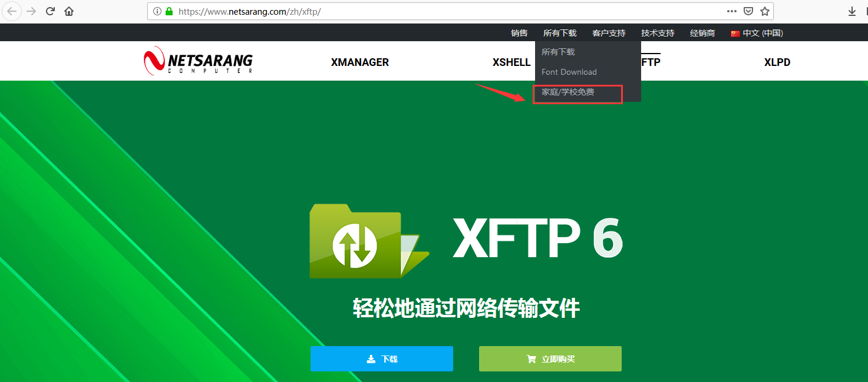Go back with the browser back arrow
The height and width of the screenshot is (382, 868).
12,11
